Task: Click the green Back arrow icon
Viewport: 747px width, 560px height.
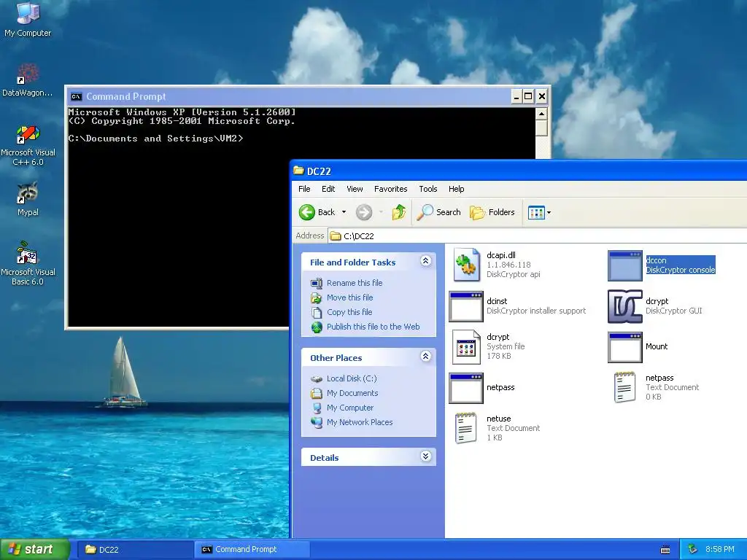Action: pos(307,212)
